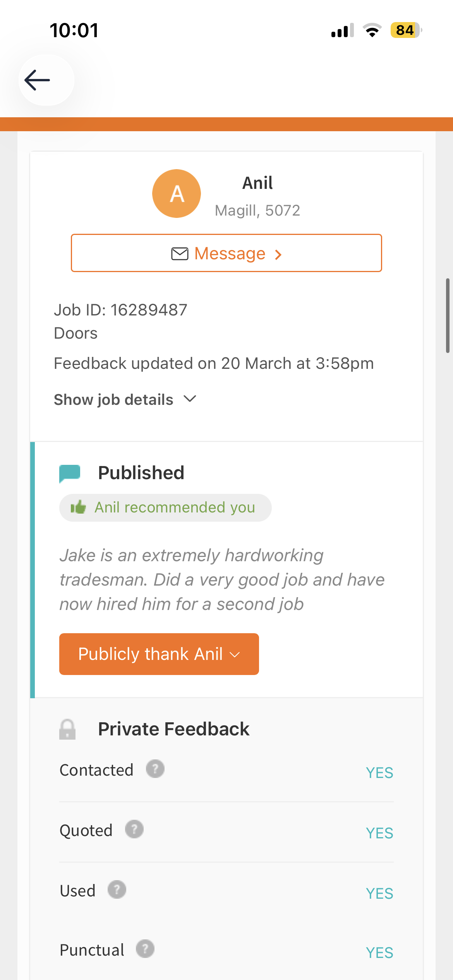
Task: Tap the Anil name heading
Action: click(x=257, y=183)
